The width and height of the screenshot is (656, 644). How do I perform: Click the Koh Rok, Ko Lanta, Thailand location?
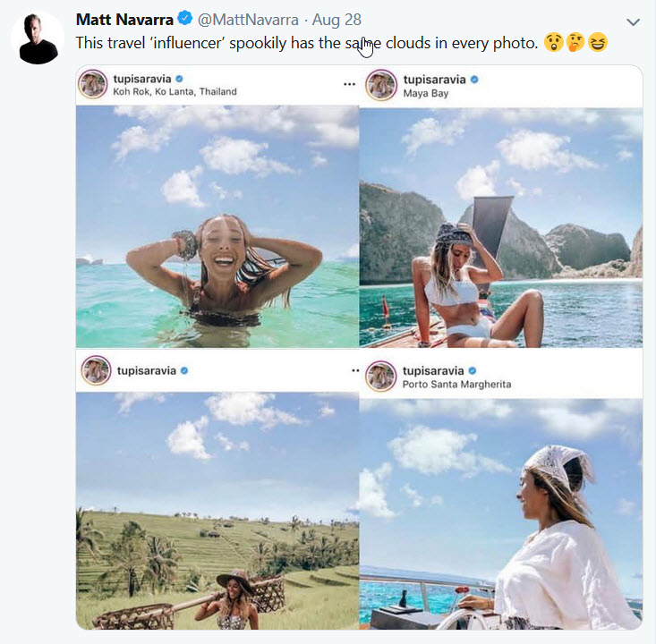coord(175,91)
